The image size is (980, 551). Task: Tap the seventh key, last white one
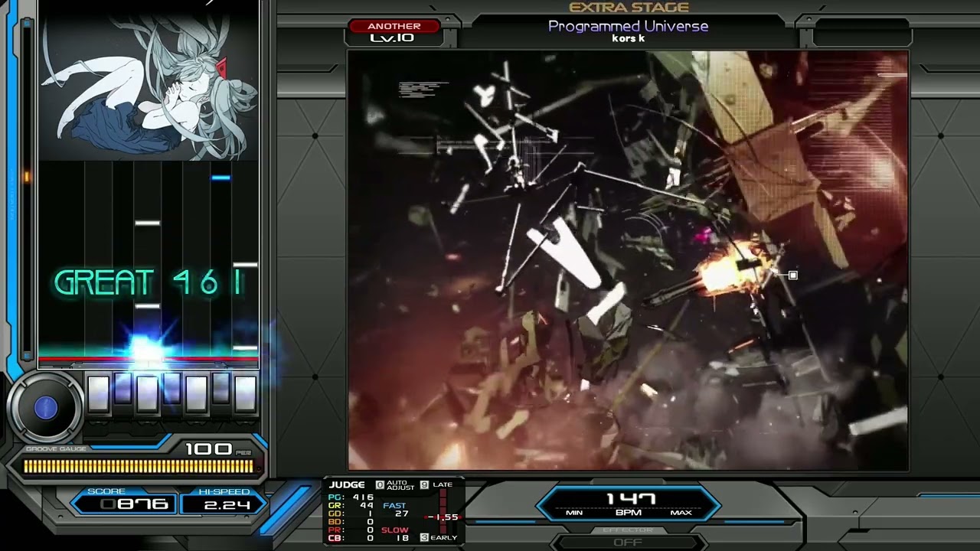coord(245,393)
